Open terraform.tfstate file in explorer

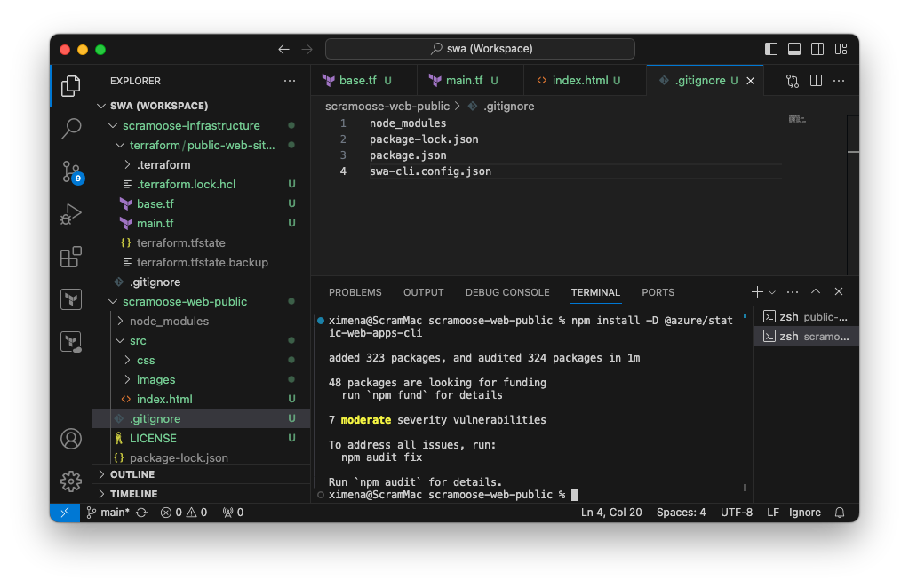201,243
